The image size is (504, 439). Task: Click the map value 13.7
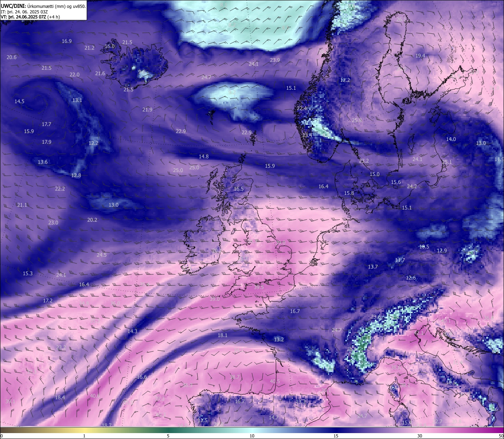[373, 267]
